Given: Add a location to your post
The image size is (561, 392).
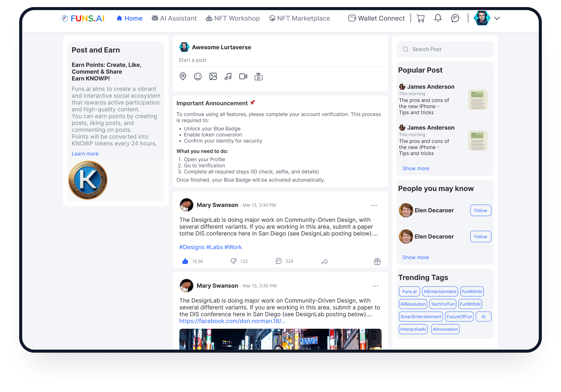Looking at the screenshot, I should tap(183, 76).
